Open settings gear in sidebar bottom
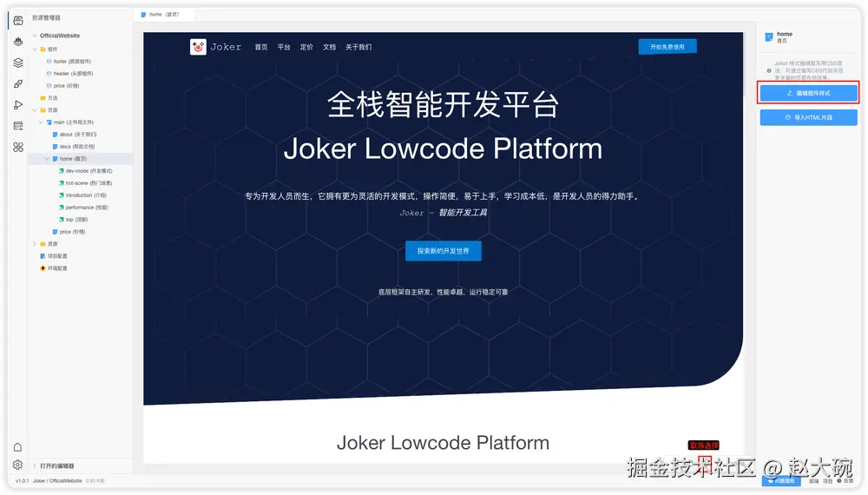The image size is (868, 495). 17,465
